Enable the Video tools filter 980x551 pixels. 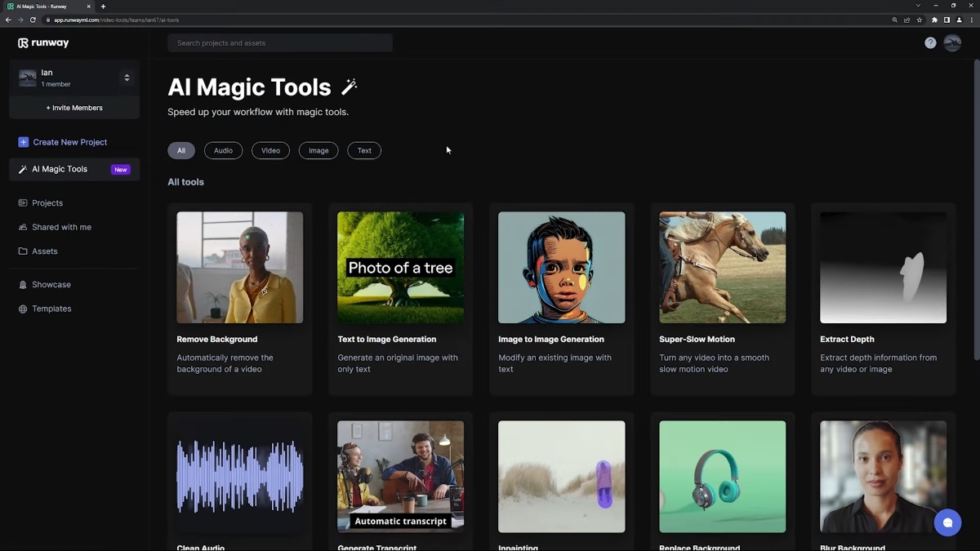tap(270, 150)
